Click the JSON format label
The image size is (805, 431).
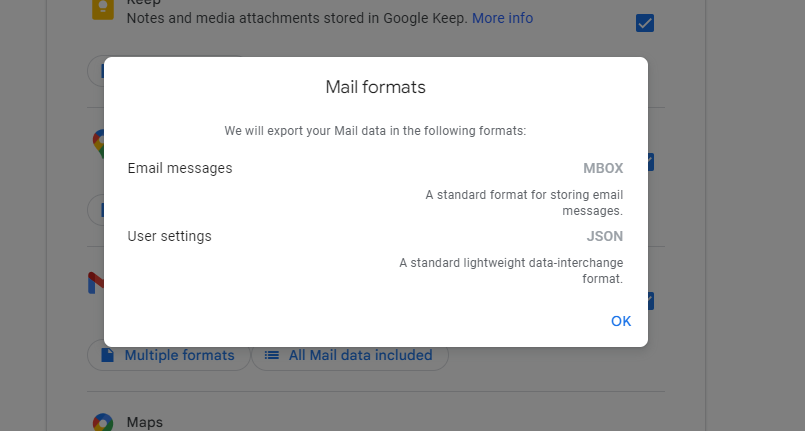click(x=604, y=236)
